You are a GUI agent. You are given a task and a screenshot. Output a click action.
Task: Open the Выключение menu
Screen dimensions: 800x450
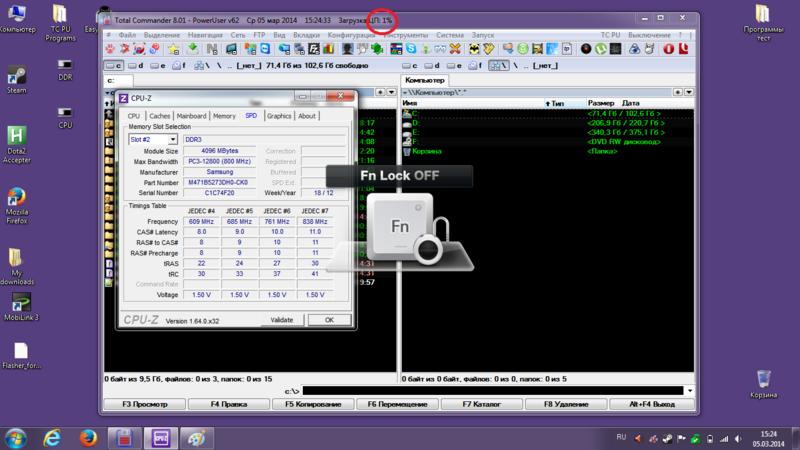point(649,35)
